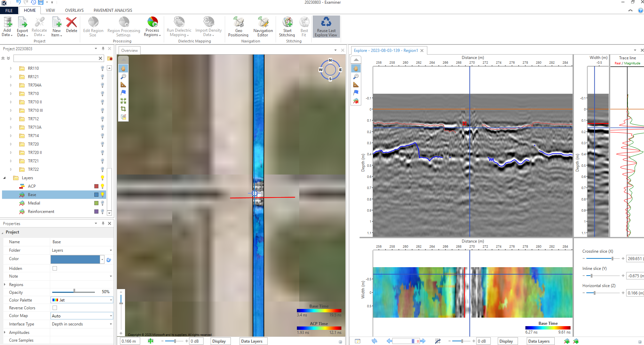
Task: Open the PAVEMENT ANALYSIS tab
Action: coord(113,10)
